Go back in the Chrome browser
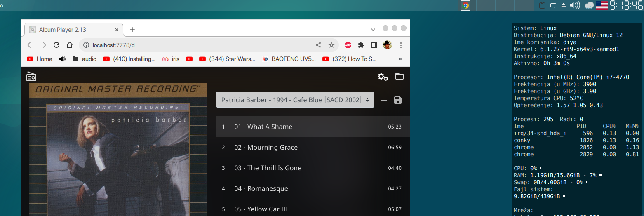 30,45
